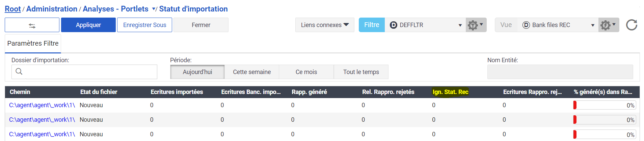The height and width of the screenshot is (141, 644).
Task: Click the swap arrows toggle button
Action: pos(32,25)
